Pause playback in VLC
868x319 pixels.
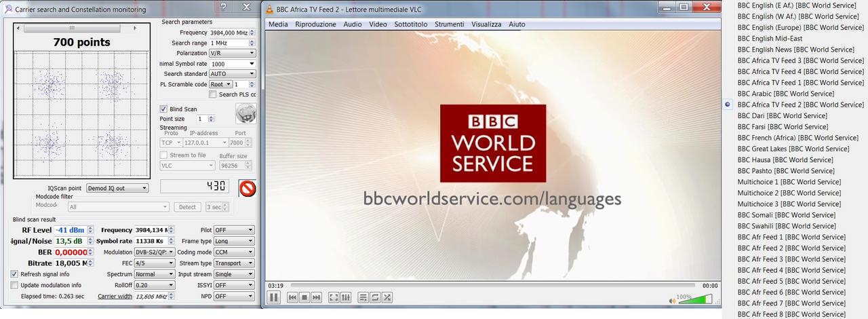[x=274, y=297]
